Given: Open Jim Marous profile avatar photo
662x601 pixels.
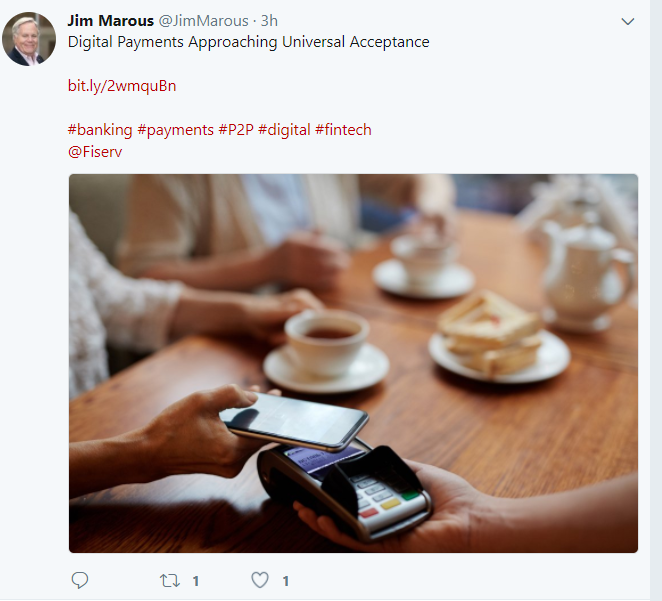Looking at the screenshot, I should [29, 39].
